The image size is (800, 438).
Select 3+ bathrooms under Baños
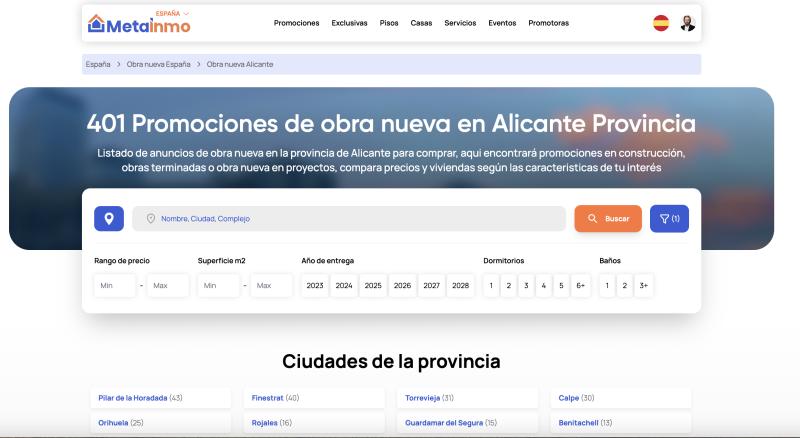coord(643,285)
